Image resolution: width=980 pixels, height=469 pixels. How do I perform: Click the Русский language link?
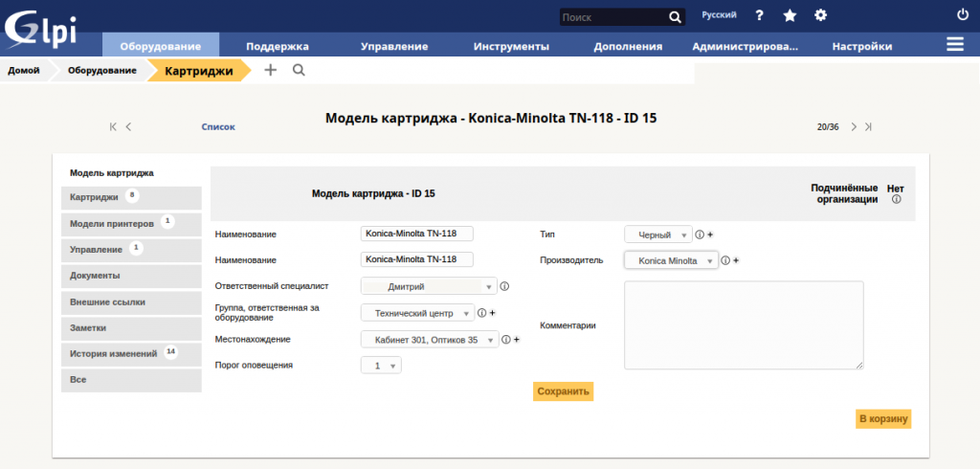click(719, 14)
